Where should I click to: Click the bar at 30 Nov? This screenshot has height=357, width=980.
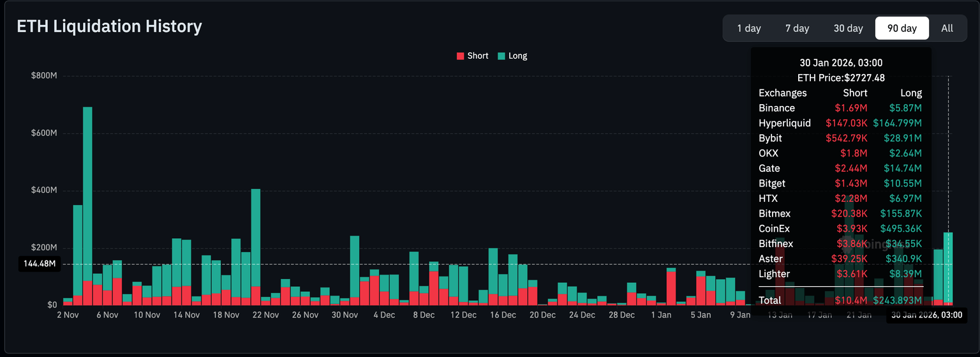(355, 268)
